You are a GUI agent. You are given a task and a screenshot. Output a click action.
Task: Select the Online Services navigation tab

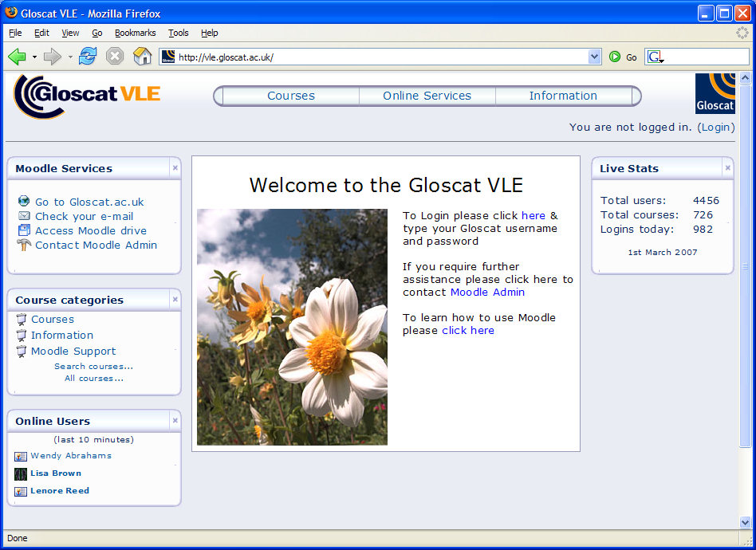point(427,96)
